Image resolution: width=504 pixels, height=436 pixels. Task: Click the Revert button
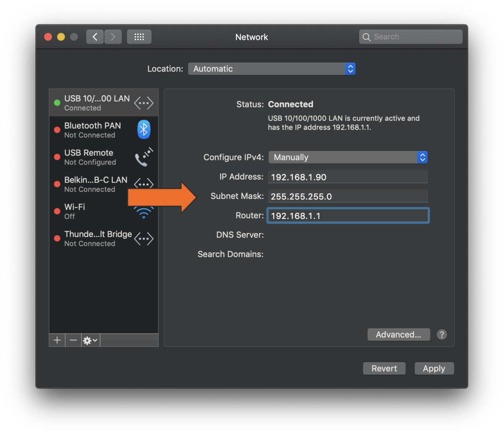(384, 368)
